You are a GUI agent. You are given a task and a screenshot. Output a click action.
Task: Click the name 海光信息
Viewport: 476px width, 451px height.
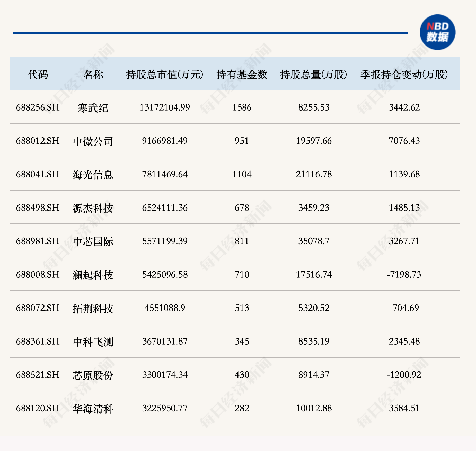coord(93,175)
